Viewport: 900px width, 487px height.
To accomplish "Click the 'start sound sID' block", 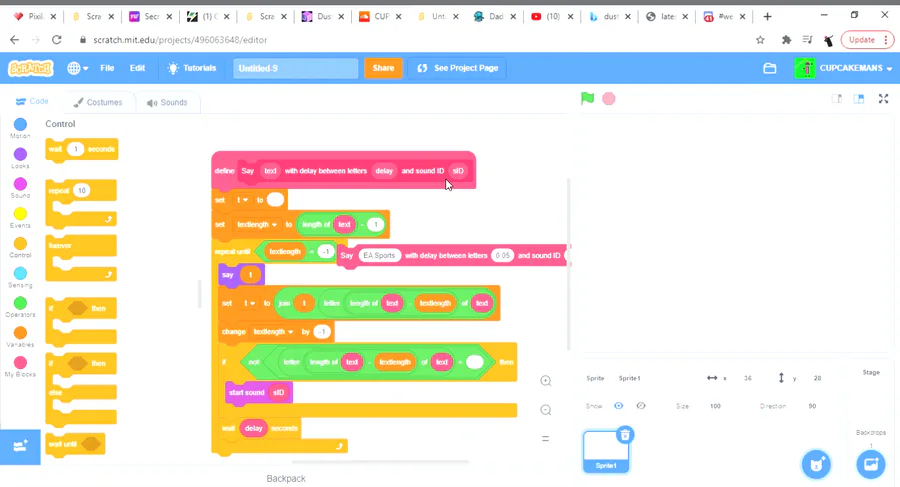I will tap(258, 392).
